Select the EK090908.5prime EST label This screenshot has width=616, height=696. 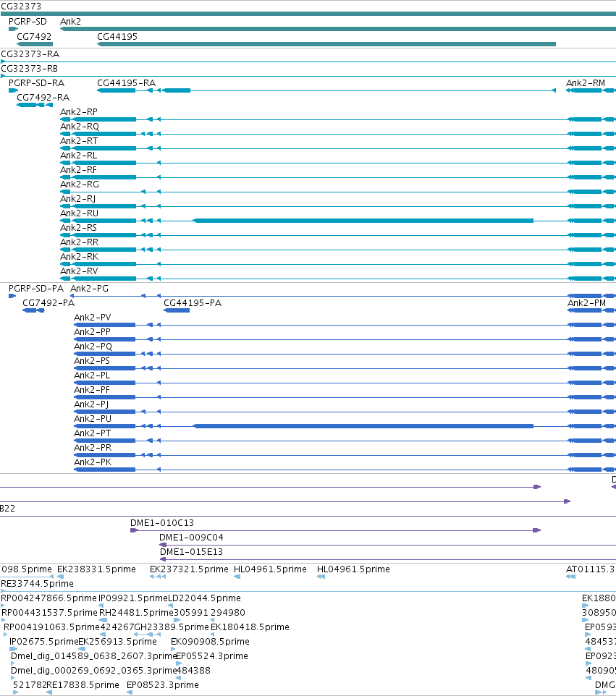210,642
